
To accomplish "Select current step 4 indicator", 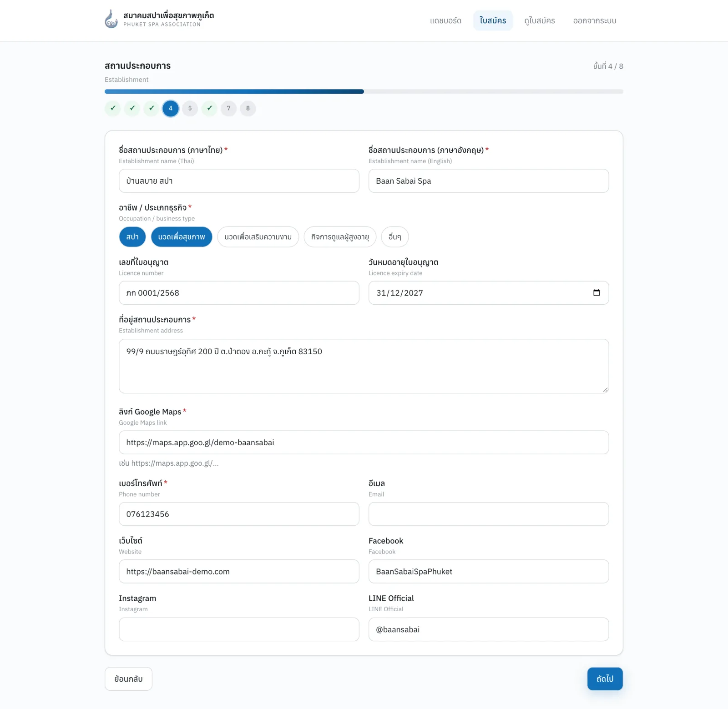I will 171,108.
